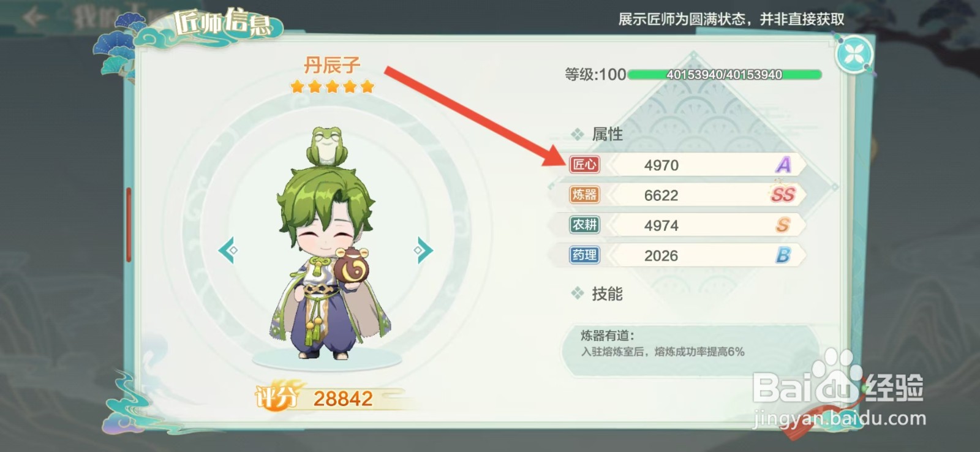Tap the back arrow at top left
This screenshot has width=980, height=452.
pyautogui.click(x=34, y=17)
